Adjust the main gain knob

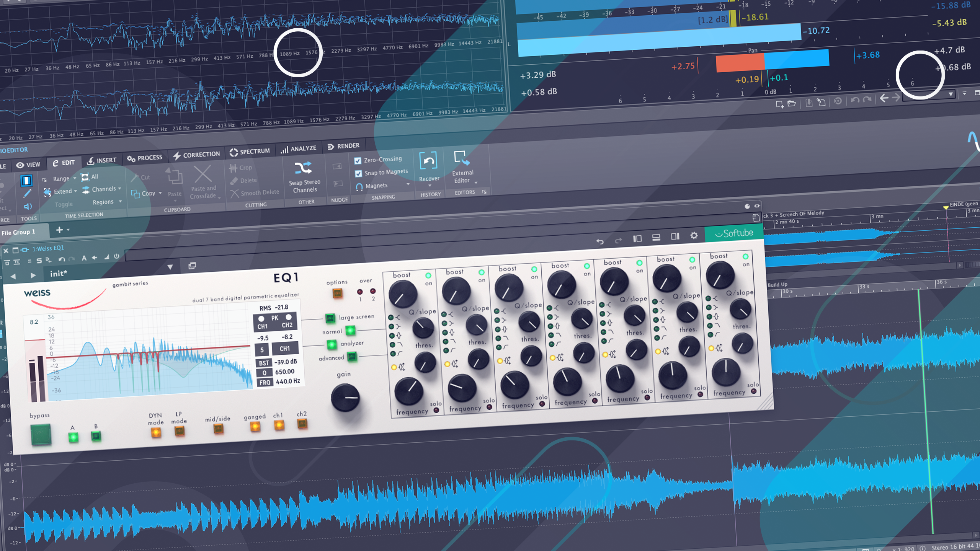[x=345, y=398]
